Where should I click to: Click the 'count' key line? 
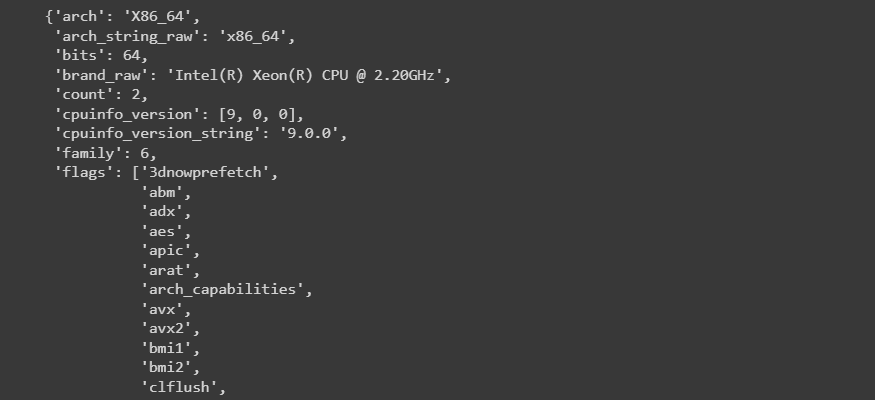[83, 94]
